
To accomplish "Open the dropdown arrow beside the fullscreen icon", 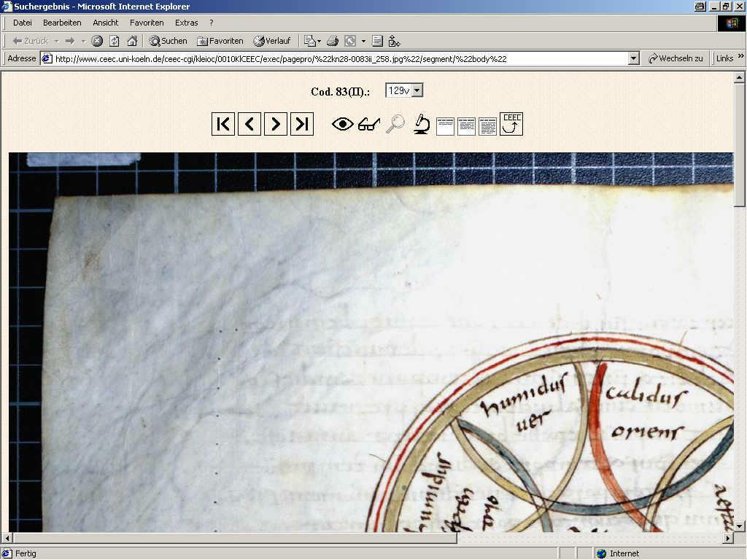I will tap(363, 42).
